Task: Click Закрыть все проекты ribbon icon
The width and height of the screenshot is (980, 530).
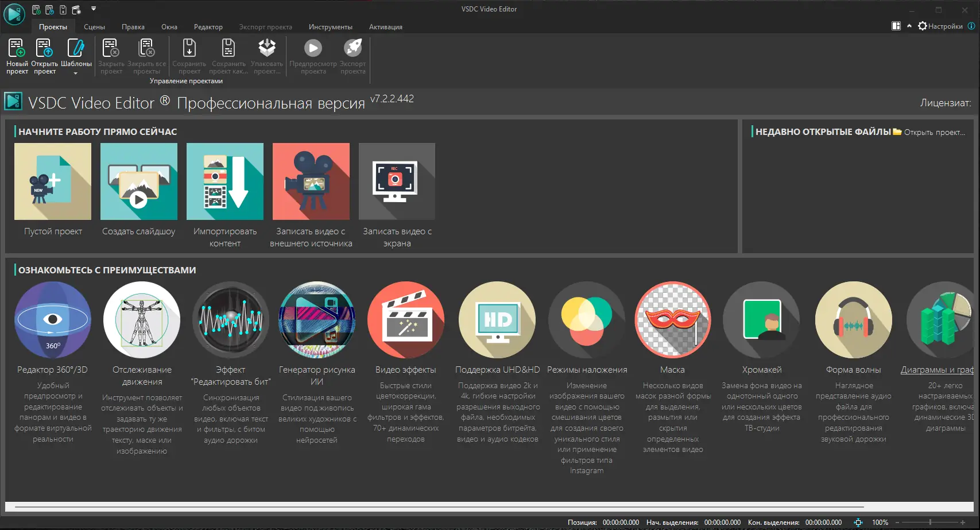Action: click(146, 48)
